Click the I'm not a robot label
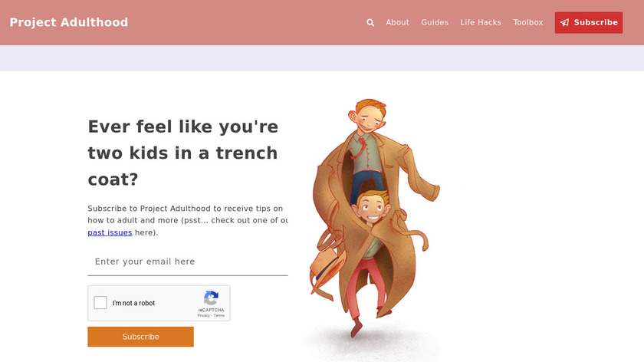 [133, 303]
